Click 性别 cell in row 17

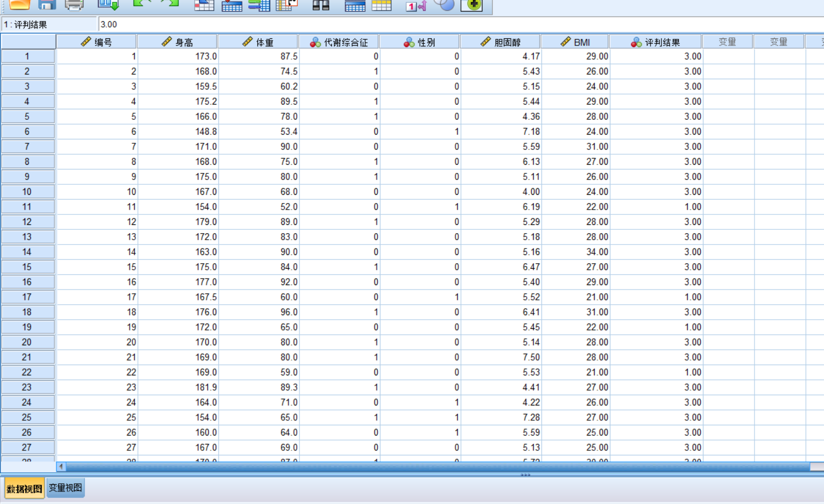coord(420,297)
